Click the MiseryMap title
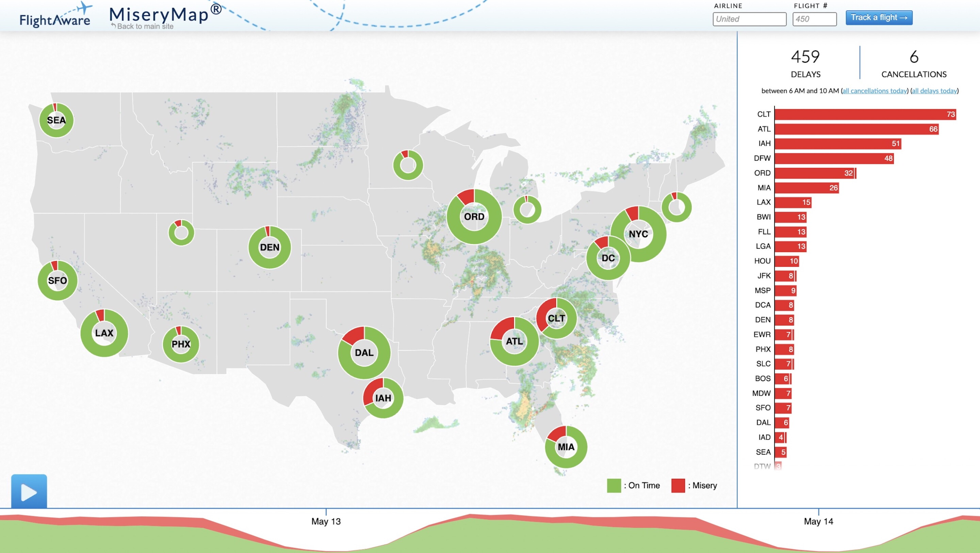The image size is (980, 553). (165, 14)
